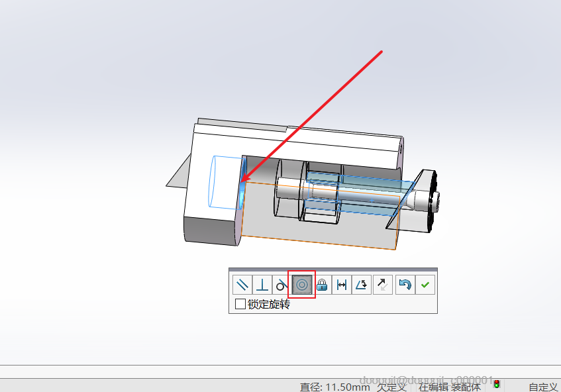Confirm the mate with the green checkmark

coord(425,285)
